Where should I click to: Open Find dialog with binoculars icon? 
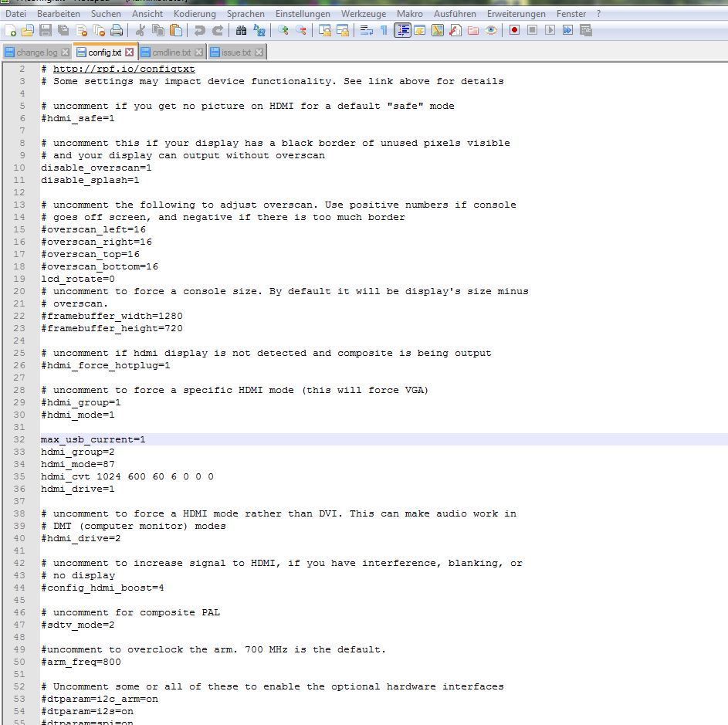(241, 31)
